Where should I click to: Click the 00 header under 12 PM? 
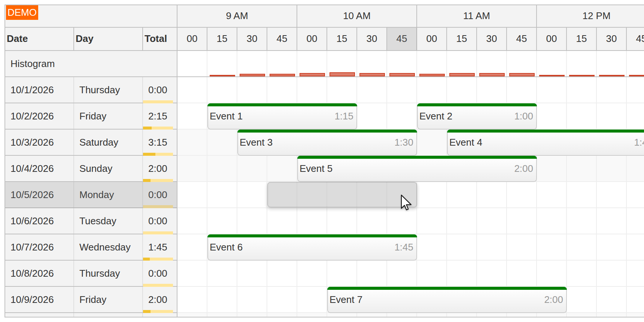(552, 39)
